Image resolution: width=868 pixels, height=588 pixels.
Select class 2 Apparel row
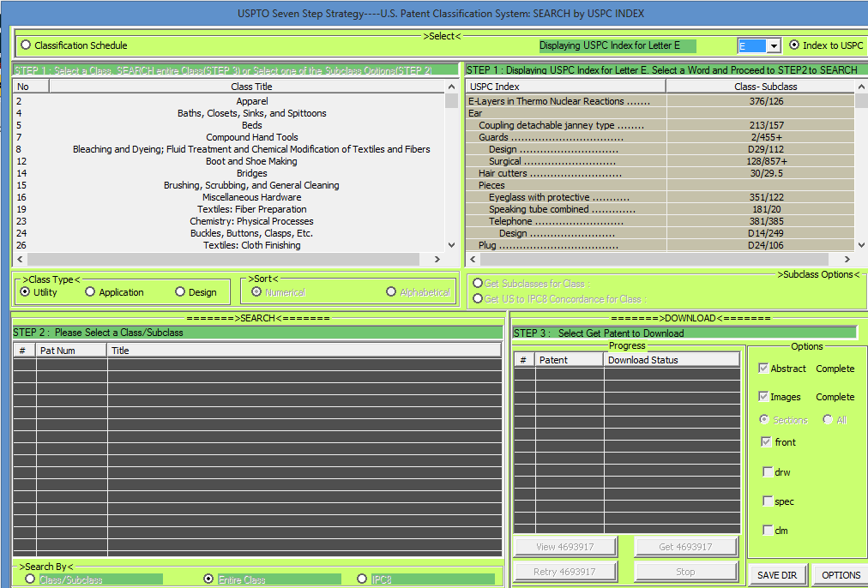(x=229, y=101)
